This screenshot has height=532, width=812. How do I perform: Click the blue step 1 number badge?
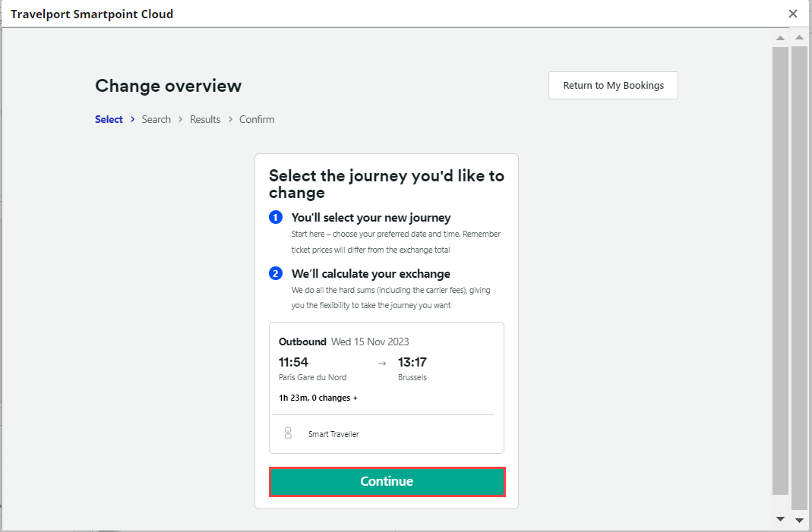(276, 218)
